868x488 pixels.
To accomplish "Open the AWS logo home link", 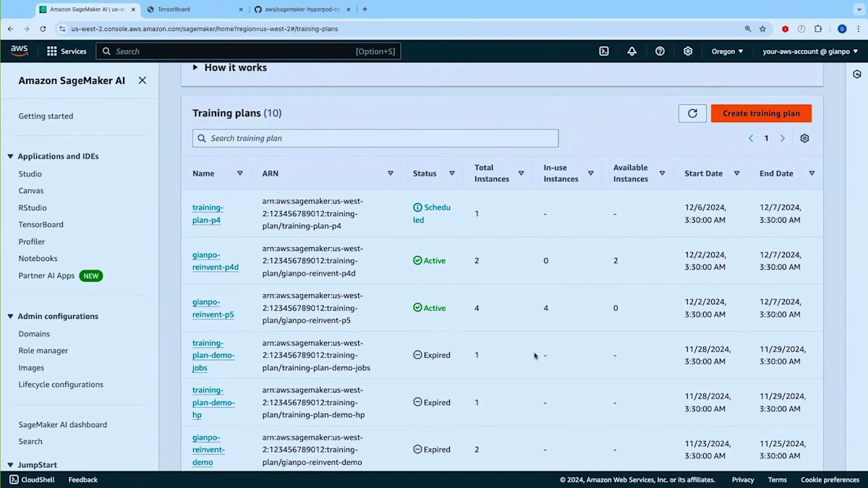I will point(19,51).
